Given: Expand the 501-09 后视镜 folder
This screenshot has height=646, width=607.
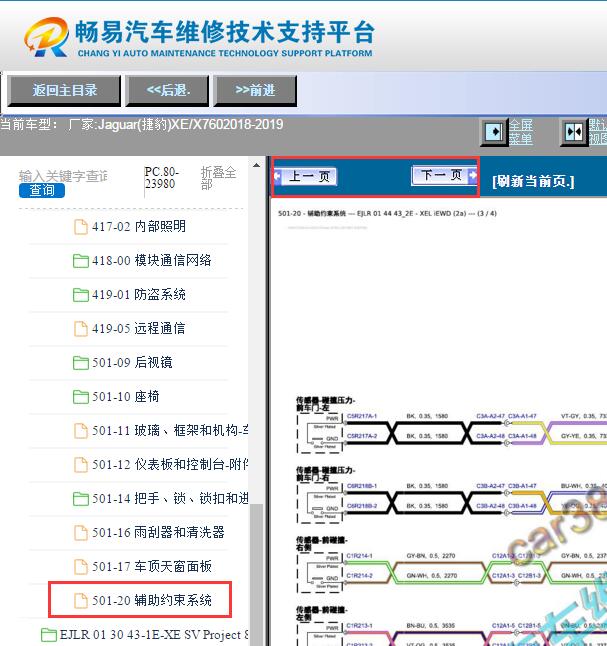Looking at the screenshot, I should 132,363.
